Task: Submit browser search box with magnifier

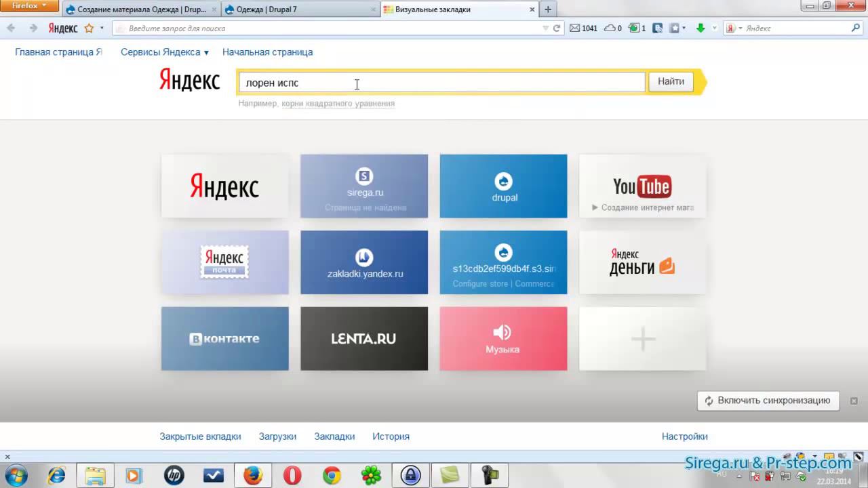Action: tap(856, 28)
